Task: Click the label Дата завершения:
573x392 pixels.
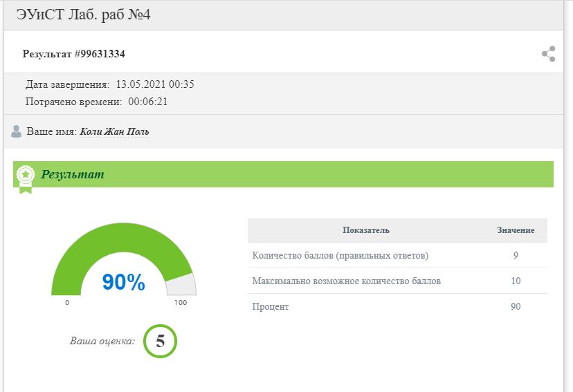Action: click(x=68, y=84)
